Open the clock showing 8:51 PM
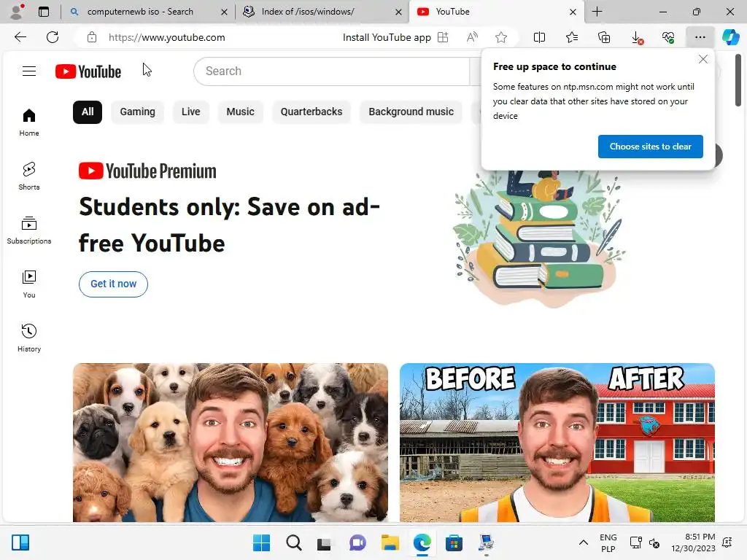Viewport: 747px width, 560px height. pyautogui.click(x=693, y=542)
